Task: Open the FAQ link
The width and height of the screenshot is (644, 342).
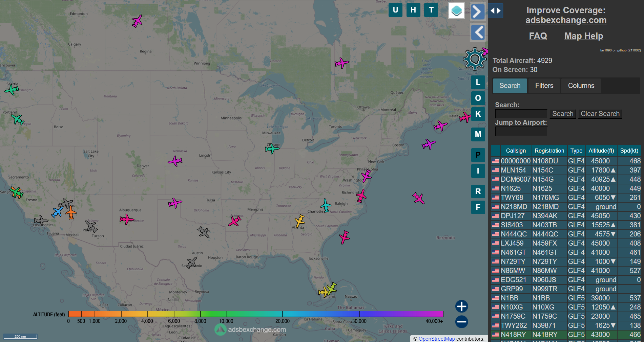Action: (x=538, y=36)
